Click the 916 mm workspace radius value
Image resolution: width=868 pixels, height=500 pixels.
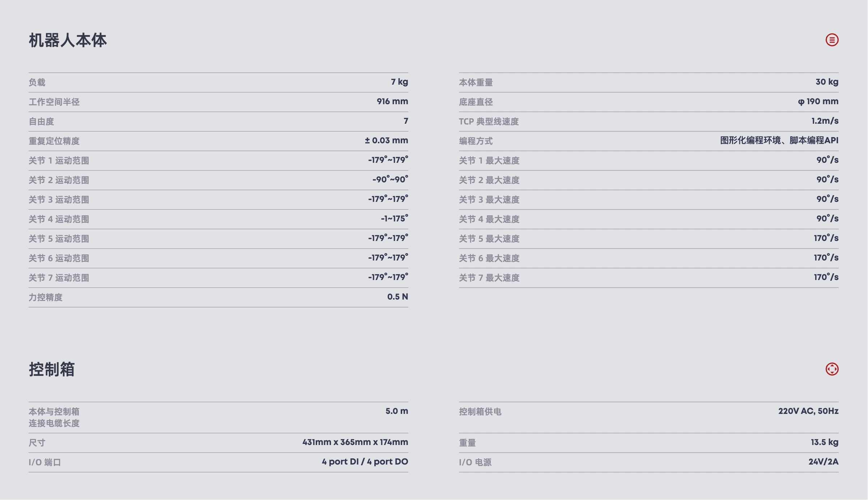[x=392, y=101]
